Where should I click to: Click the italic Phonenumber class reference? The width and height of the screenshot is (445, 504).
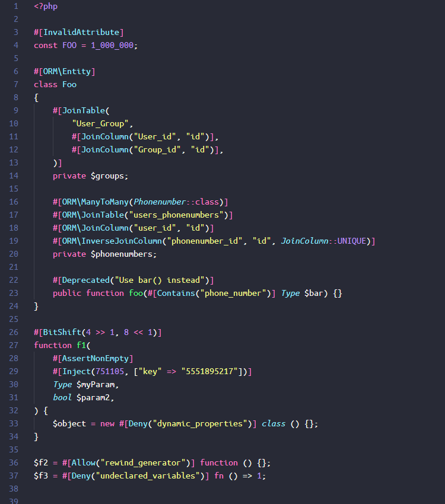click(160, 202)
